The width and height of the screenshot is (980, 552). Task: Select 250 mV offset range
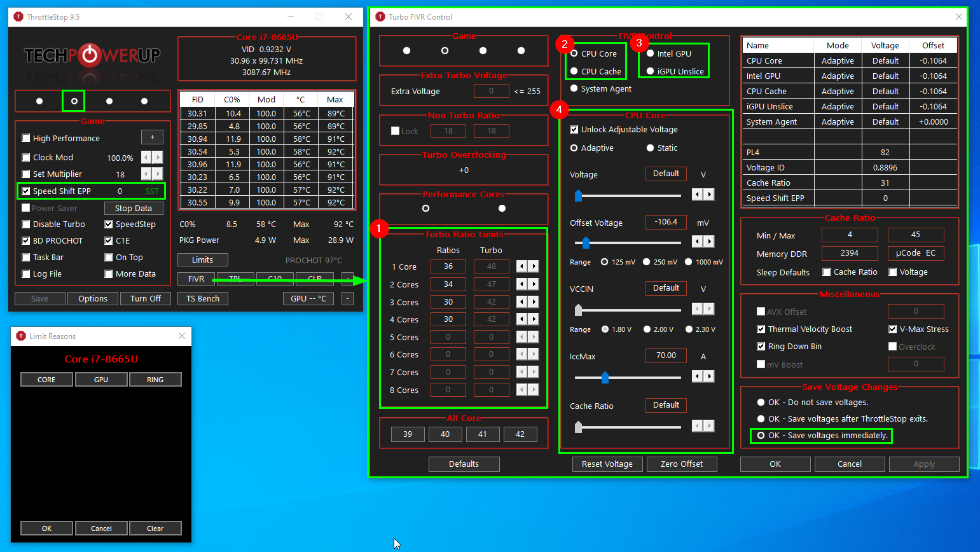pos(646,261)
